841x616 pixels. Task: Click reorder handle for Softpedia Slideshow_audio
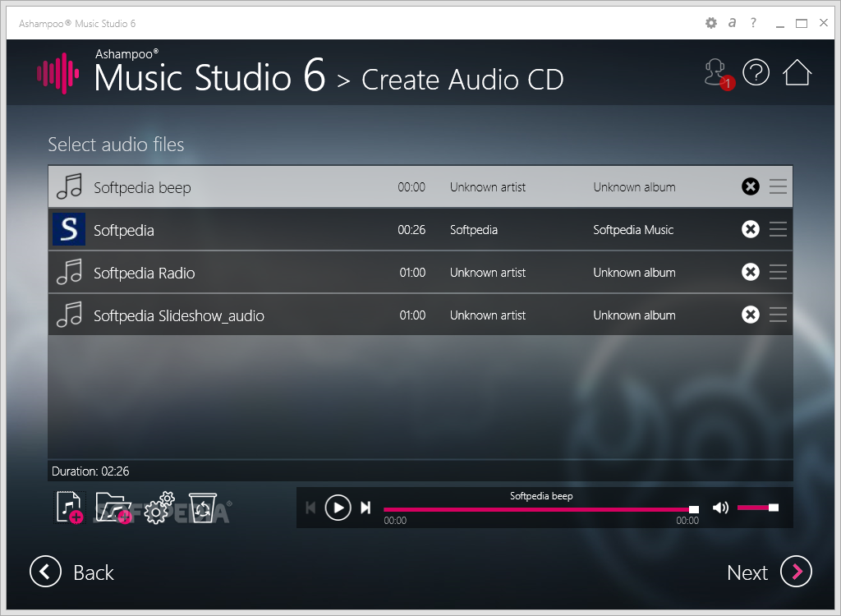779,315
